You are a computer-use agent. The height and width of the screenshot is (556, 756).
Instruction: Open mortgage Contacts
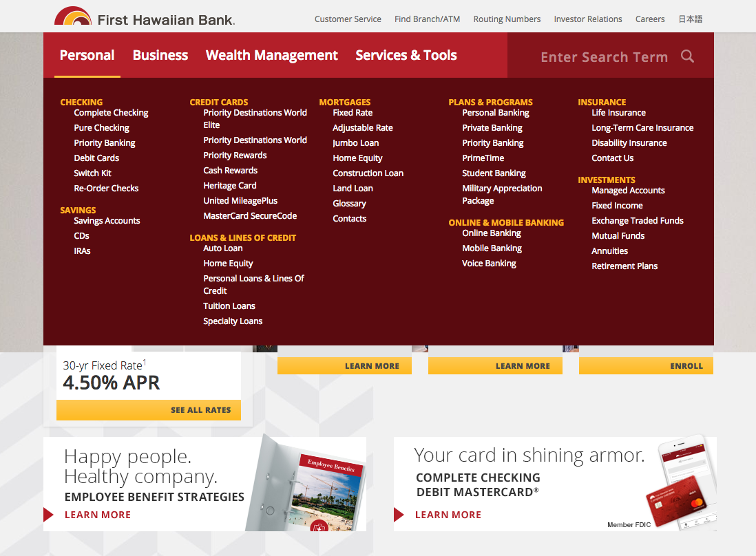(x=349, y=219)
